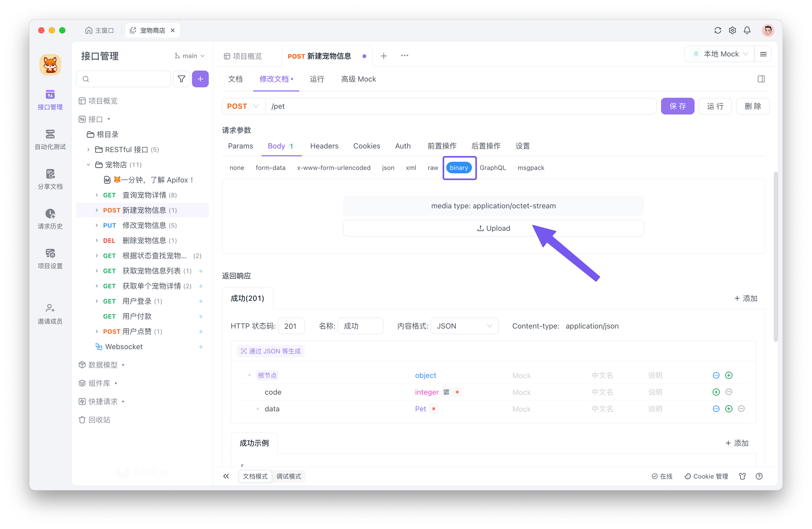Open the main branch dropdown
Viewport: 812px width, 529px height.
(189, 56)
